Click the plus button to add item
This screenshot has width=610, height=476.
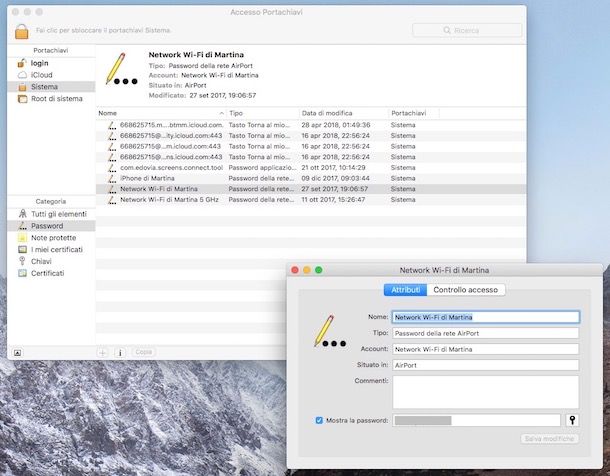[x=102, y=352]
